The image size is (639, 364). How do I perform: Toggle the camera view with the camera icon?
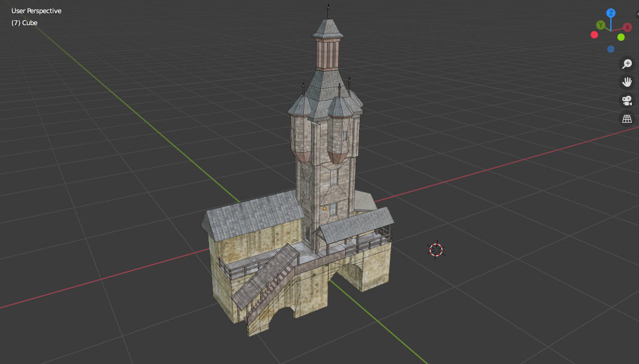point(626,100)
